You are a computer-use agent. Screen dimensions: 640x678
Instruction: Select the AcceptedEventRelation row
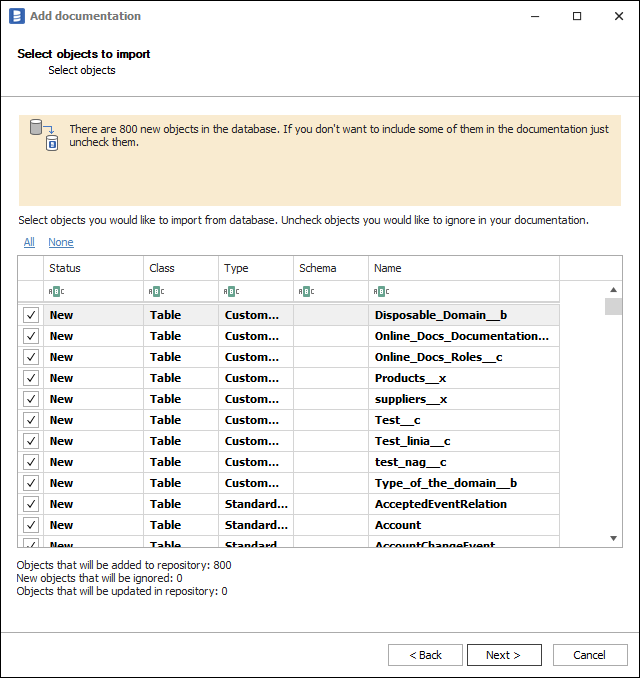pyautogui.click(x=440, y=504)
